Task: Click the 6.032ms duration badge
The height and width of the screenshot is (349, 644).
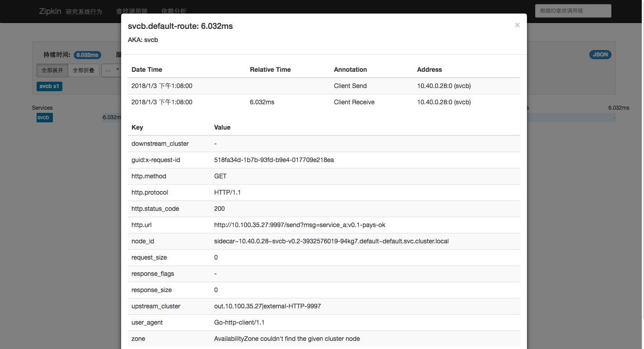Action: click(x=87, y=55)
